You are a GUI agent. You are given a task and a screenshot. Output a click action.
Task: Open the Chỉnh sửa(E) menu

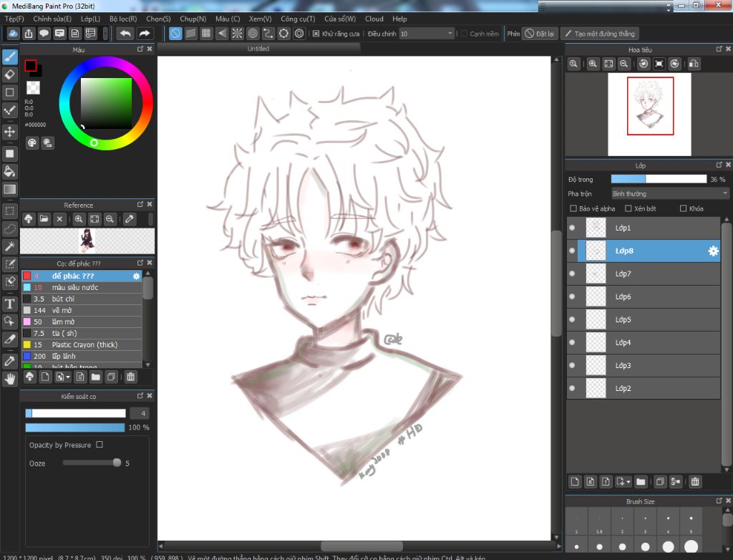(52, 19)
